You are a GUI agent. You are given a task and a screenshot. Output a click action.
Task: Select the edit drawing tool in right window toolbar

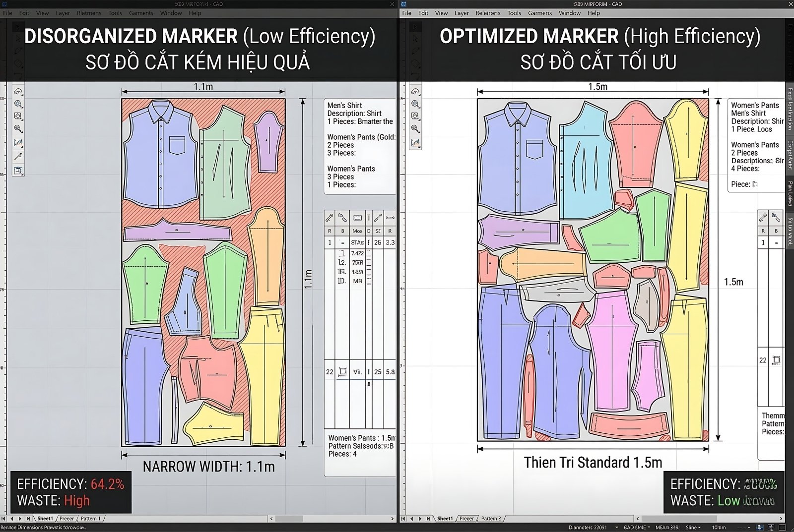coord(415,143)
